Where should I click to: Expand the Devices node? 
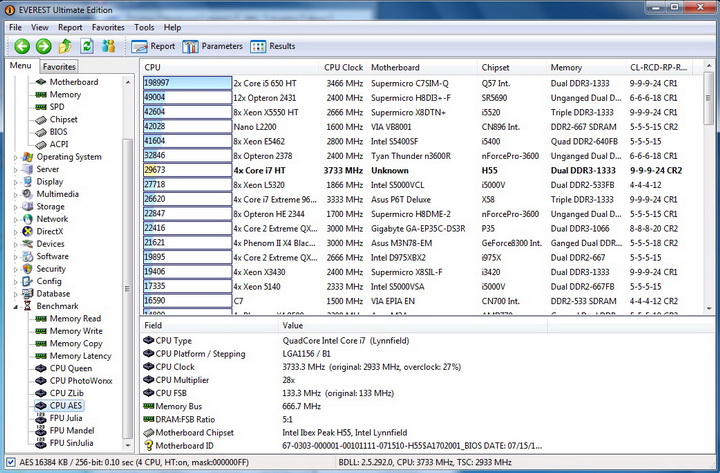click(16, 244)
